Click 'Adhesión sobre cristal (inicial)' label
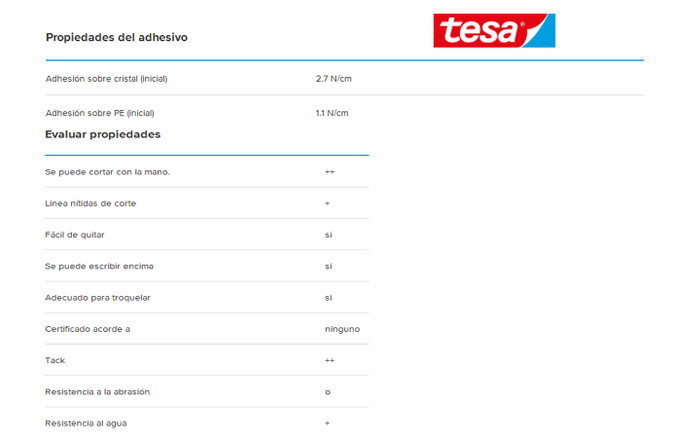This screenshot has width=700, height=438. (106, 79)
